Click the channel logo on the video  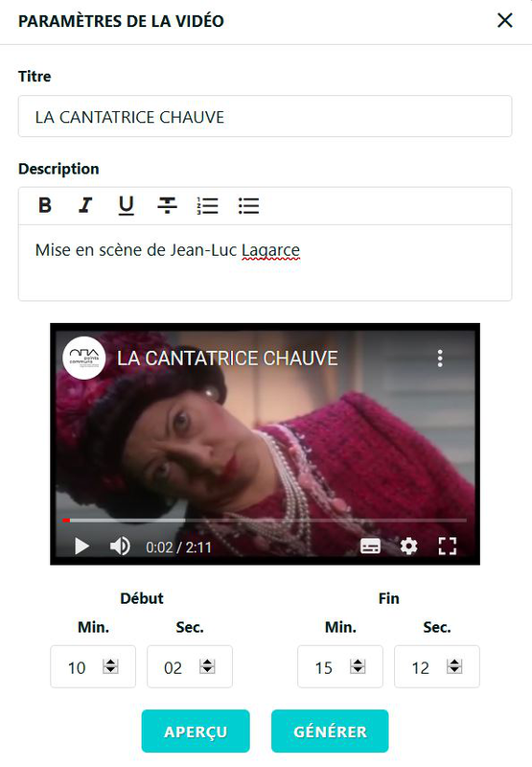[x=84, y=358]
